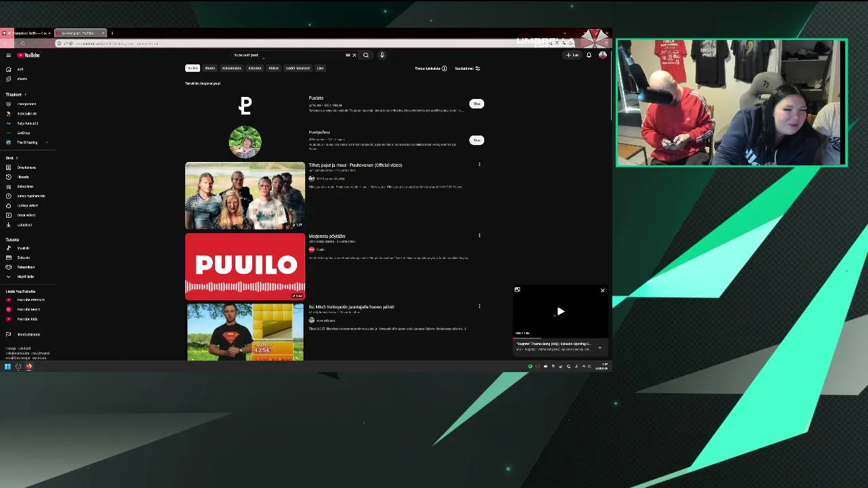This screenshot has width=868, height=488.
Task: Open the report history flag icon
Action: coord(8,334)
